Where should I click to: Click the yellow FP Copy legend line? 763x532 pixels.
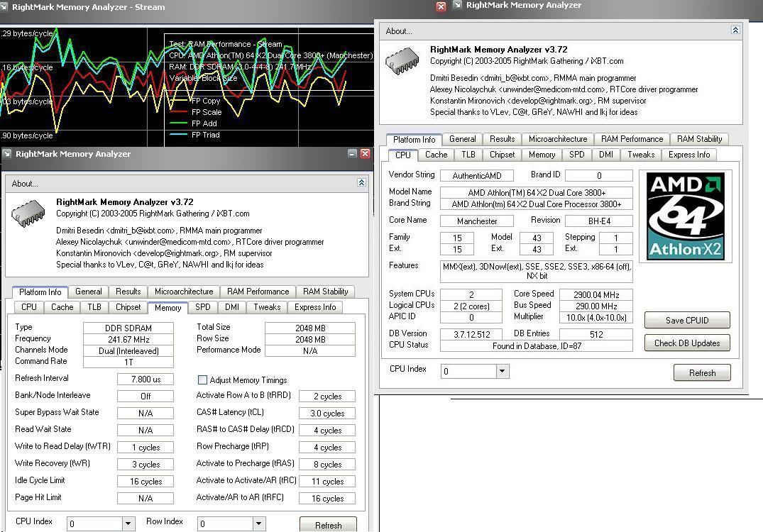pyautogui.click(x=179, y=101)
